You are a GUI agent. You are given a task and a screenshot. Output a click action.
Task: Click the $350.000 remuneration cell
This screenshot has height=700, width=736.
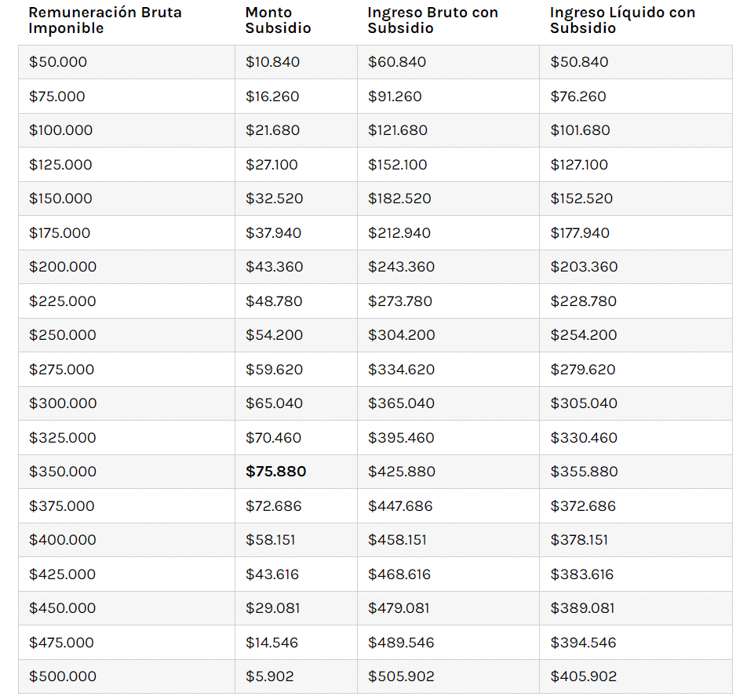click(x=63, y=472)
